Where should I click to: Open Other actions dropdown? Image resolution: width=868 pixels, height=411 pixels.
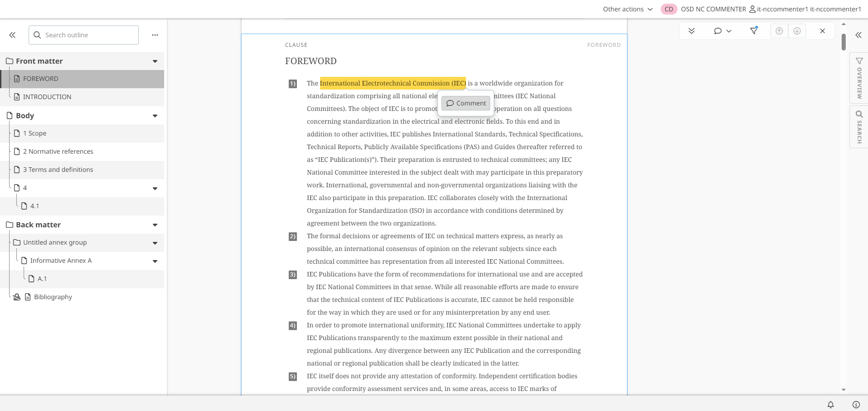pos(627,9)
